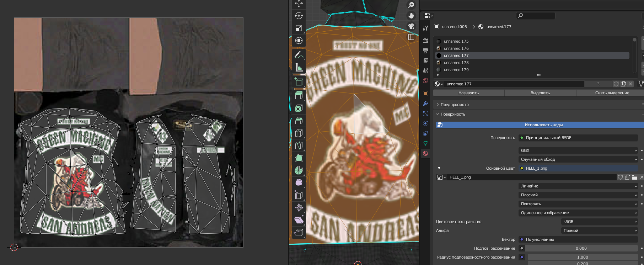Open Modifiers wrench tab in properties

(425, 104)
